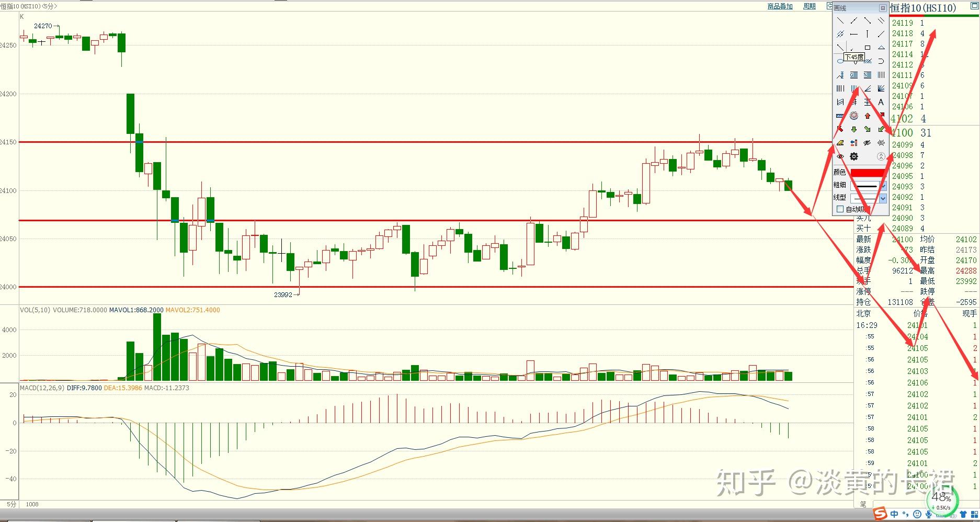This screenshot has height=522, width=980.
Task: Close the 画线 drawing palette
Action: [x=883, y=8]
